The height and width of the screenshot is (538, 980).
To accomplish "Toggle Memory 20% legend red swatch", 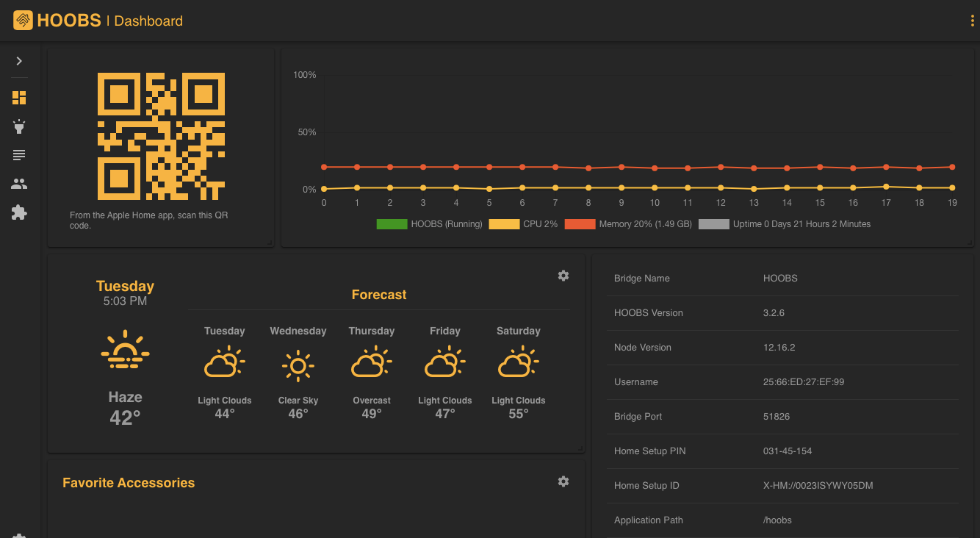I will click(x=580, y=224).
